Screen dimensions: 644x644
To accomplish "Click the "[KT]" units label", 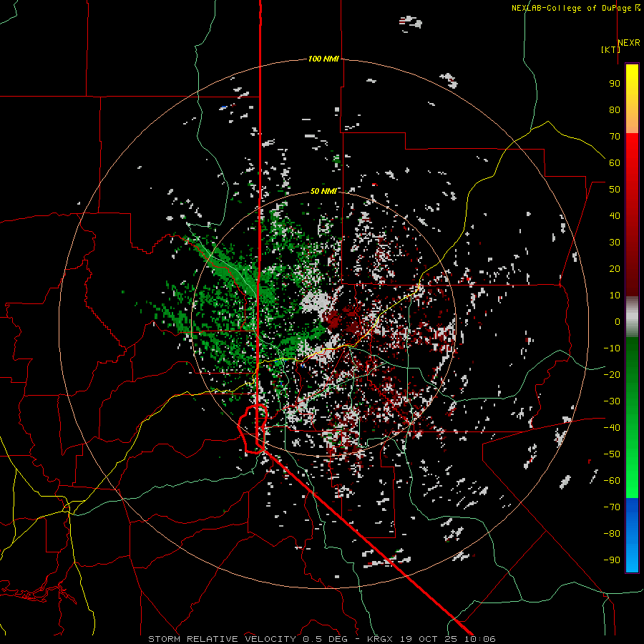I will (x=611, y=49).
